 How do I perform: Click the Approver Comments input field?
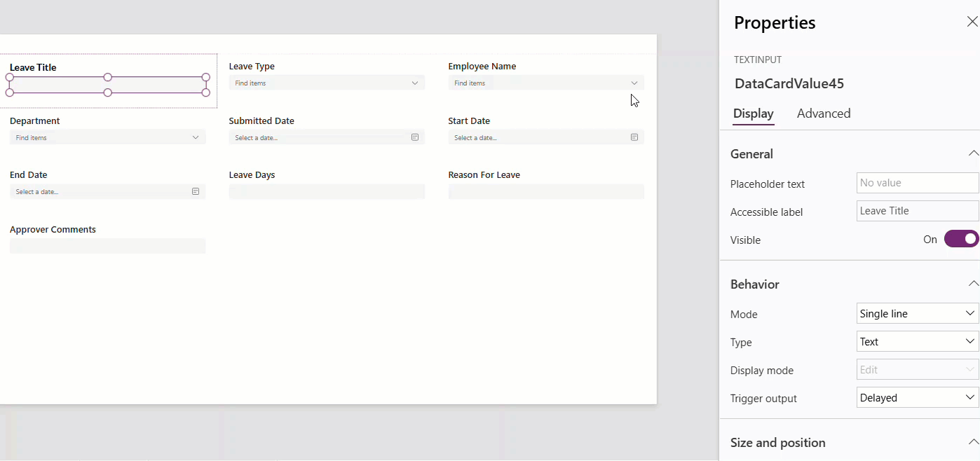click(108, 246)
